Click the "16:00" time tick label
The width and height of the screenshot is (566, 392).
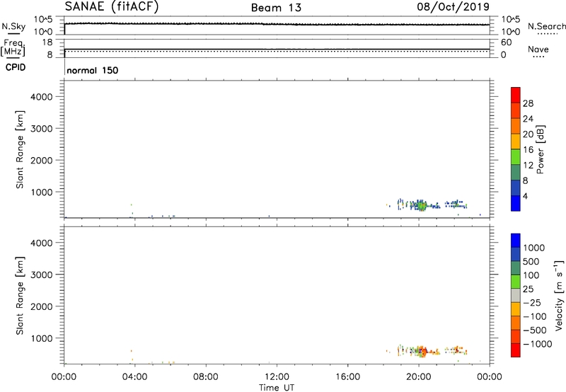(x=347, y=377)
